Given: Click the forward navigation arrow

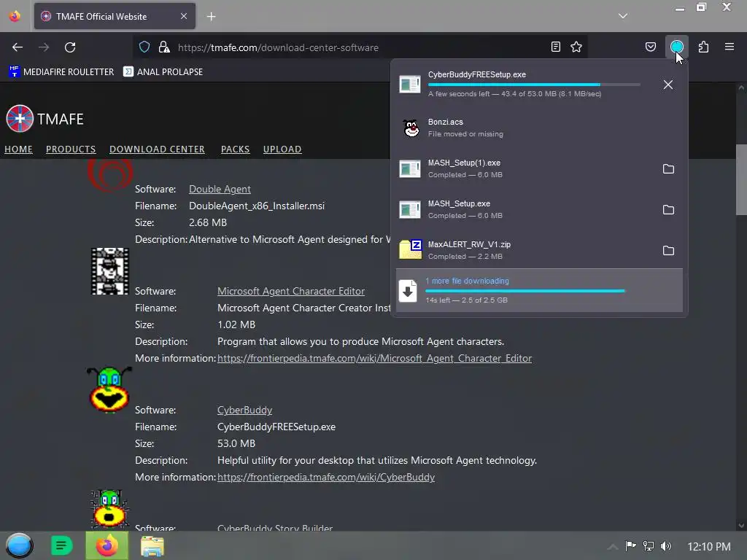Looking at the screenshot, I should tap(43, 47).
